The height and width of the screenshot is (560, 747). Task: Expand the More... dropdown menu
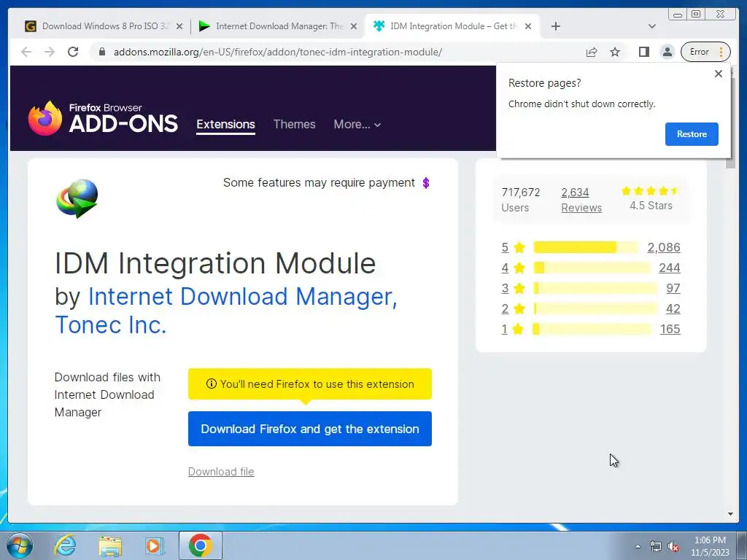[357, 124]
